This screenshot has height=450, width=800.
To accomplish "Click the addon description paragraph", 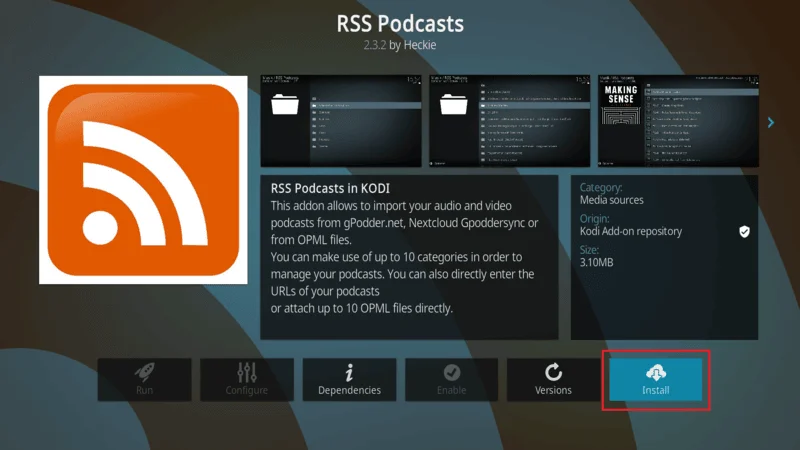I will (x=404, y=257).
